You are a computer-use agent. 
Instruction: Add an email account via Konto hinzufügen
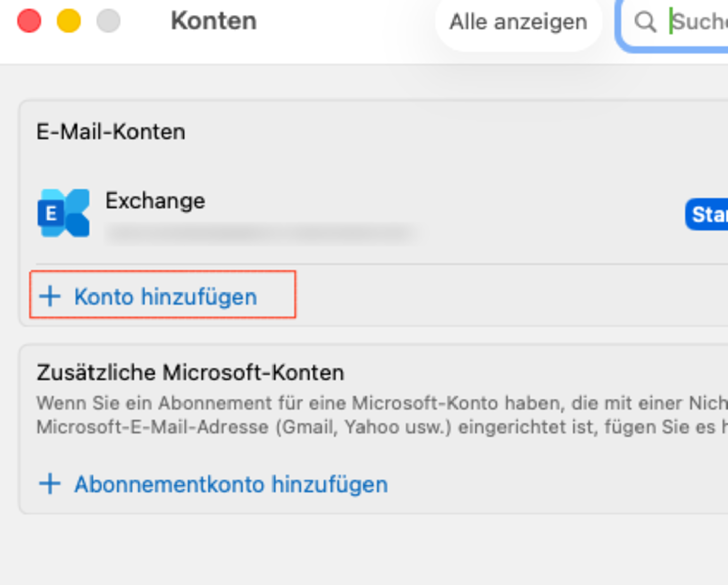tap(165, 297)
